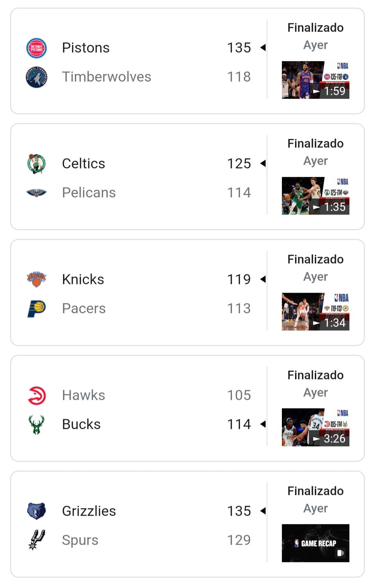This screenshot has height=588, width=374.
Task: Play the Hawks vs Bucks 3:26 video
Action: tap(315, 428)
